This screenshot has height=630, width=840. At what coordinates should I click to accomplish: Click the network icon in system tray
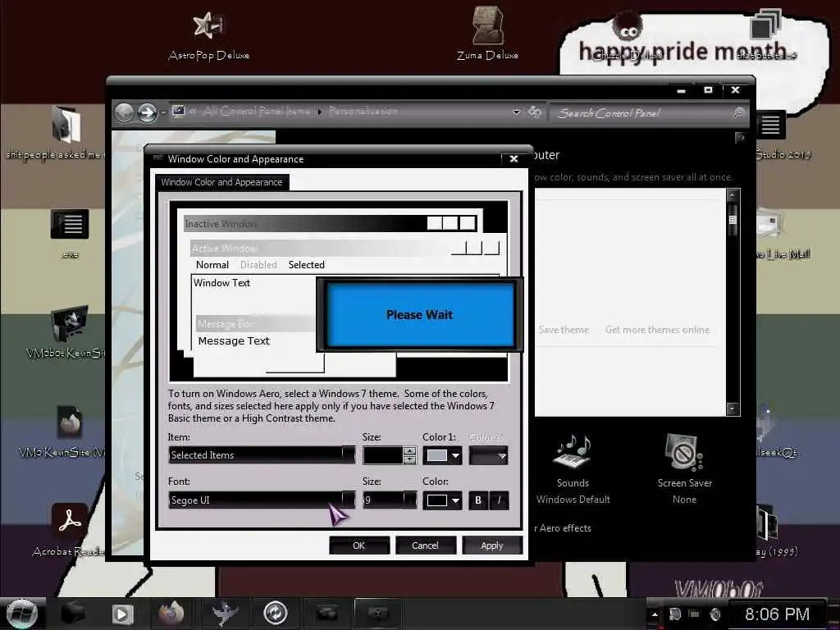pos(694,614)
